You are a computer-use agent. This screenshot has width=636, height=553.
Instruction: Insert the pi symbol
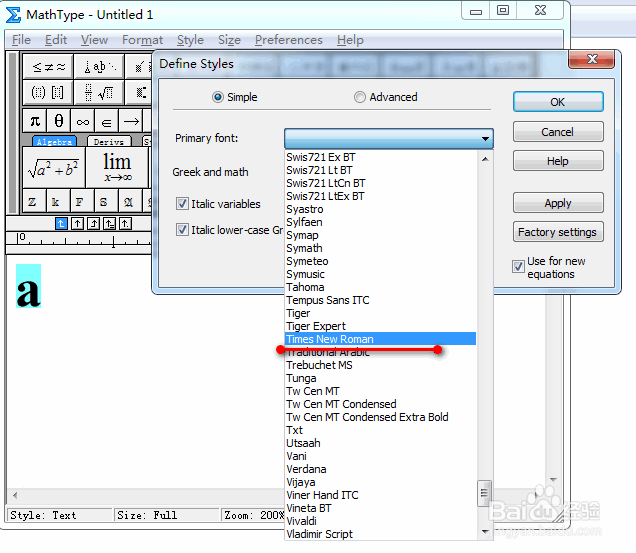35,120
